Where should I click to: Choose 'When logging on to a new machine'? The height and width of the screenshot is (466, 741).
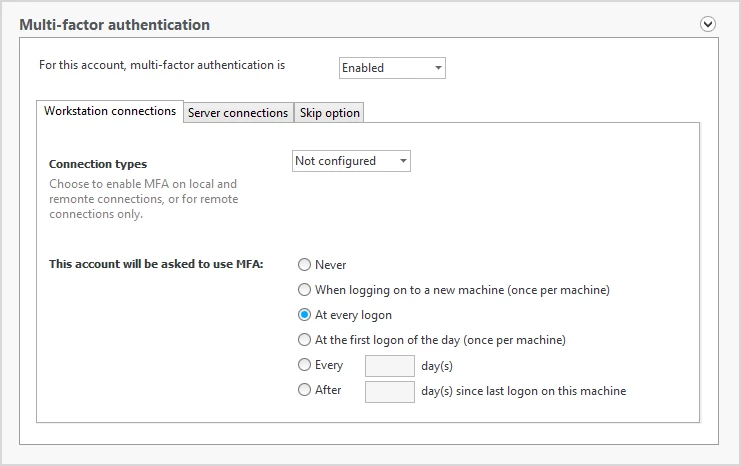click(305, 290)
